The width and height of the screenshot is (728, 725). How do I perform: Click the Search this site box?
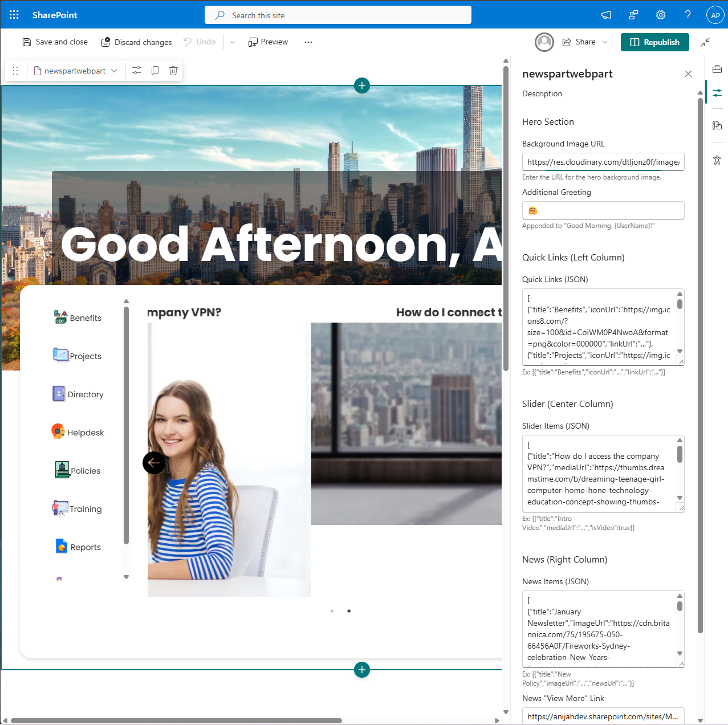coord(338,15)
